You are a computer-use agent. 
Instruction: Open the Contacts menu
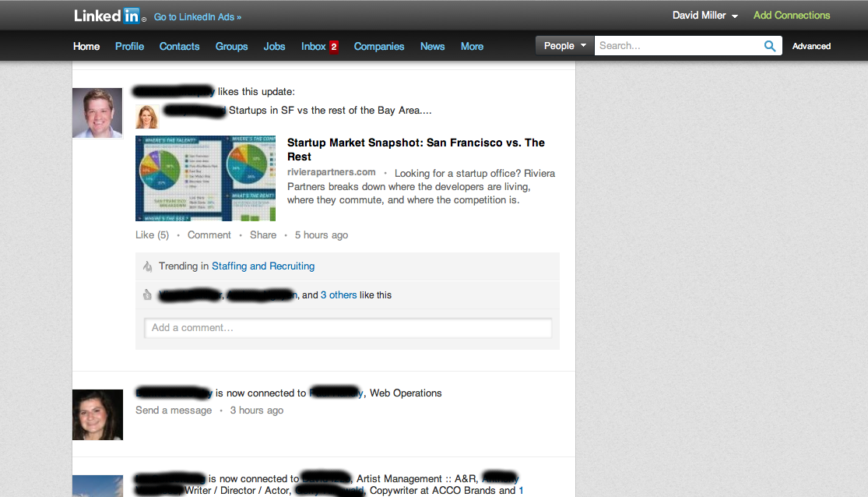179,47
